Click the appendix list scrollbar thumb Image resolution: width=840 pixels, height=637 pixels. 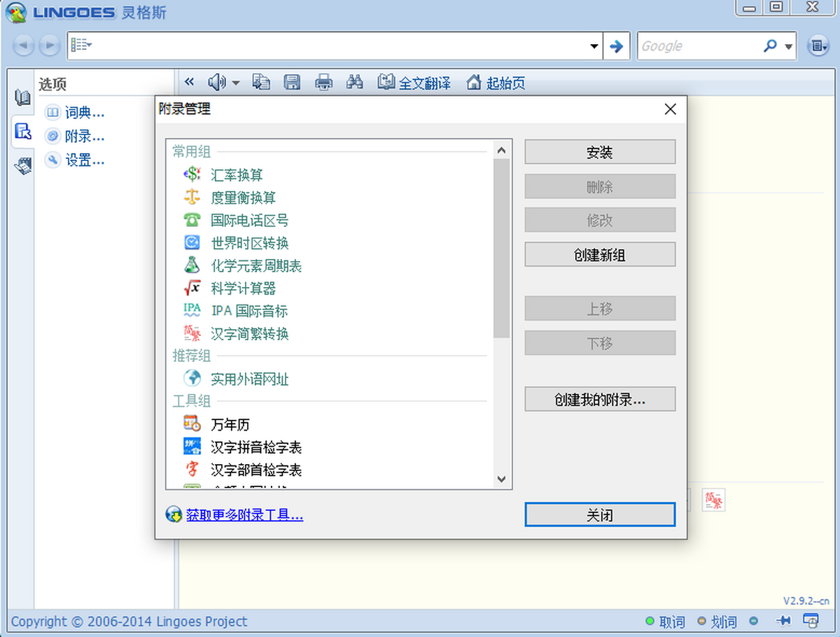(x=501, y=248)
